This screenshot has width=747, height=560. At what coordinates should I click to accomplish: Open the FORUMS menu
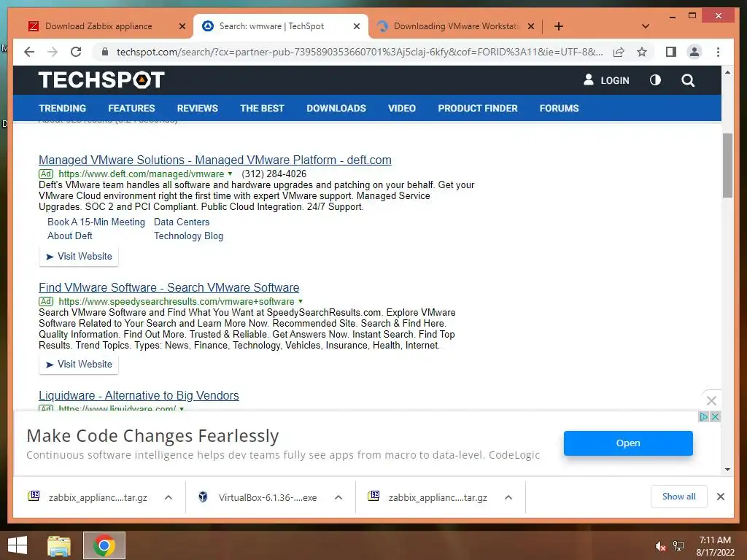click(560, 108)
